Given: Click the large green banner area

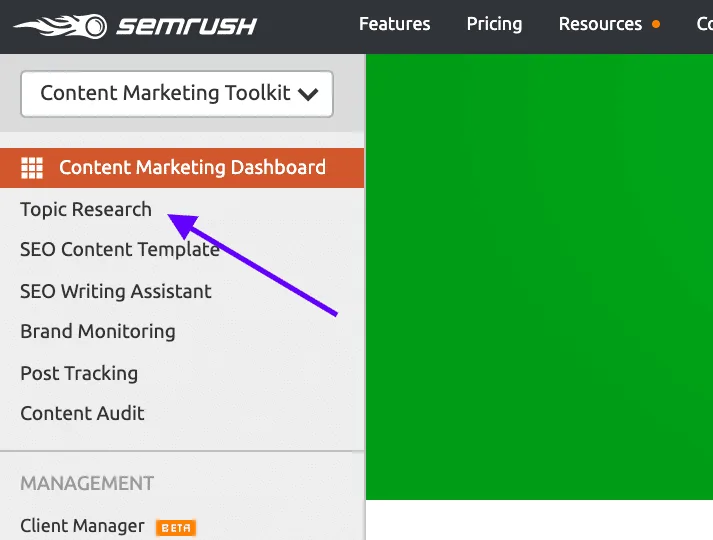Looking at the screenshot, I should point(539,277).
